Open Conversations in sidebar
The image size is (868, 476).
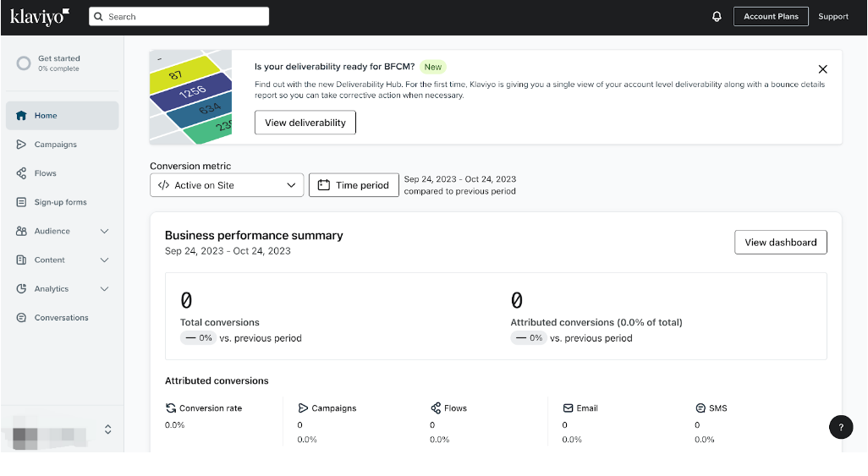62,318
